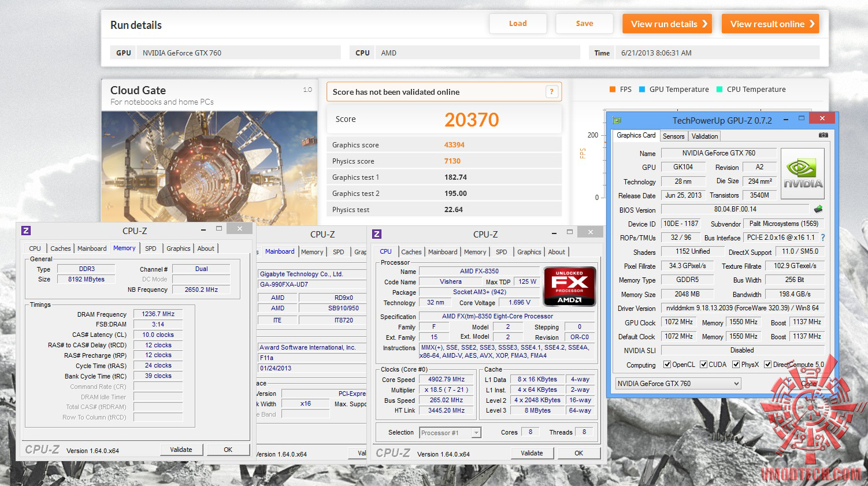Viewport: 868px width, 486px height.
Task: Click the BIOS save chip icon in GPU-Z
Action: pos(818,209)
